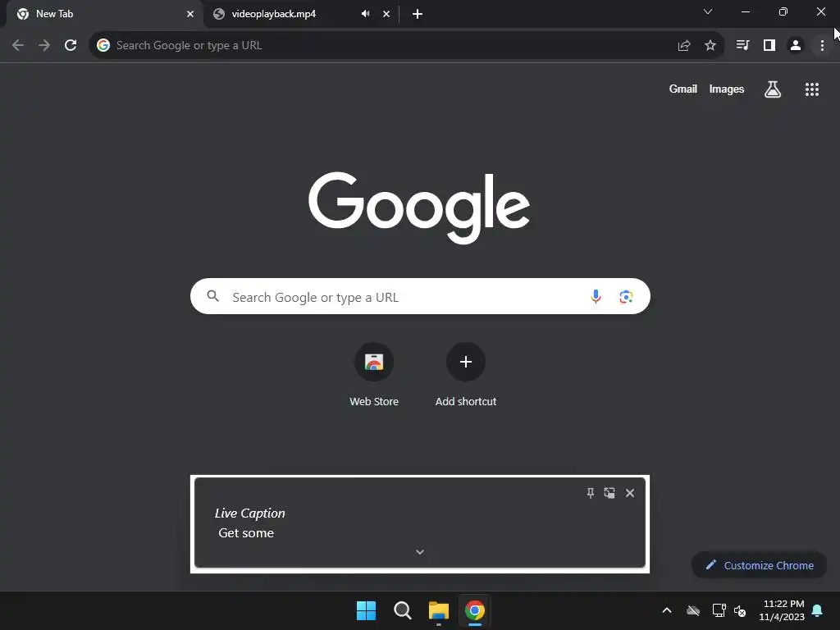The image size is (840, 630).
Task: Click the Google logo
Action: pos(419,208)
